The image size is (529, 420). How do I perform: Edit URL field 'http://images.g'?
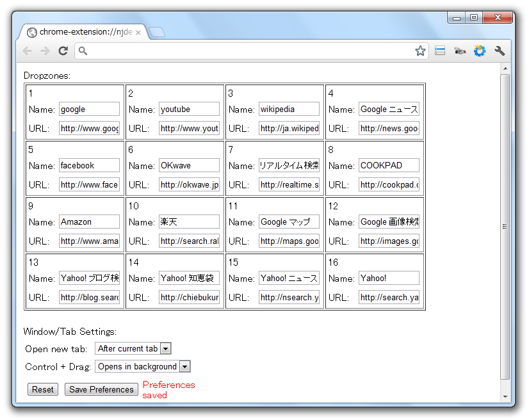[x=389, y=241]
